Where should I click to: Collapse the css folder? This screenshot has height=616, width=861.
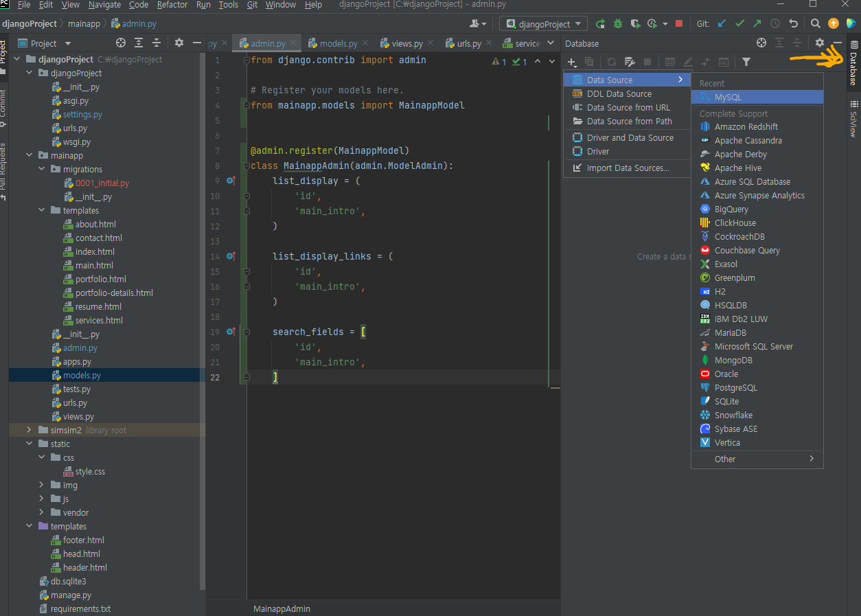pos(41,458)
